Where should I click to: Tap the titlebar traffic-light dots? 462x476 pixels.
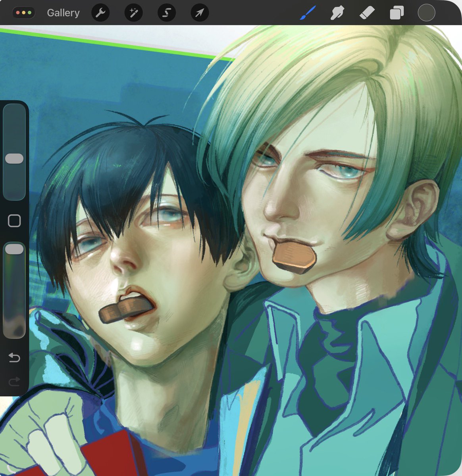point(24,12)
